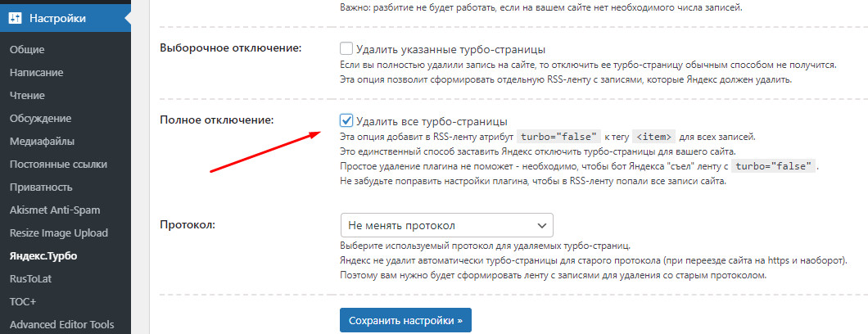The image size is (868, 334).
Task: Open the Обсуждение settings page
Action: pyautogui.click(x=40, y=118)
